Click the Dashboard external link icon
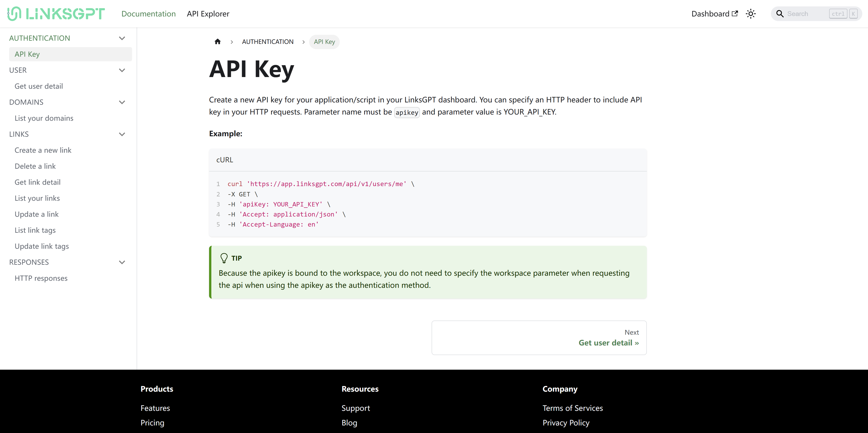This screenshot has width=868, height=433. click(x=735, y=13)
